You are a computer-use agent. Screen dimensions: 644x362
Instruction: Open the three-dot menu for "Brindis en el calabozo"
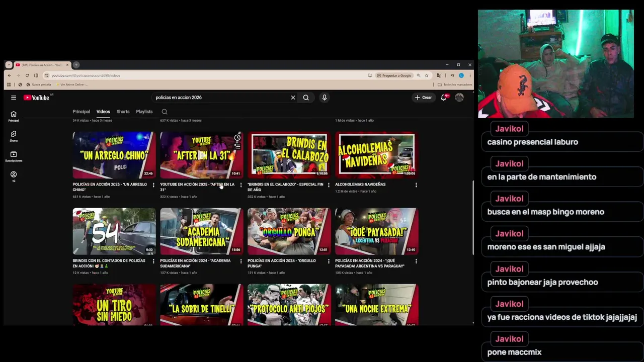tap(329, 185)
